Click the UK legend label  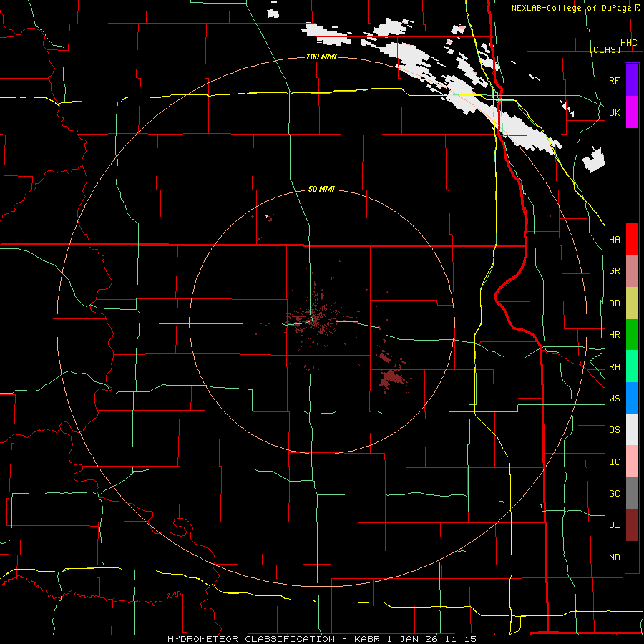(x=615, y=112)
